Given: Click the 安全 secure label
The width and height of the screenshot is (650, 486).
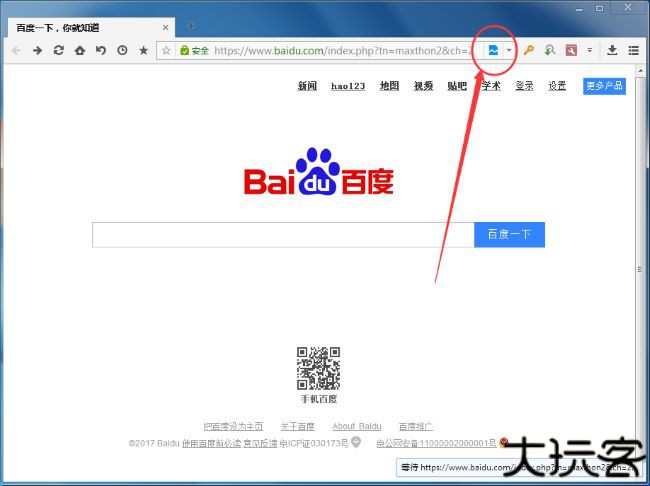Looking at the screenshot, I should pos(200,51).
